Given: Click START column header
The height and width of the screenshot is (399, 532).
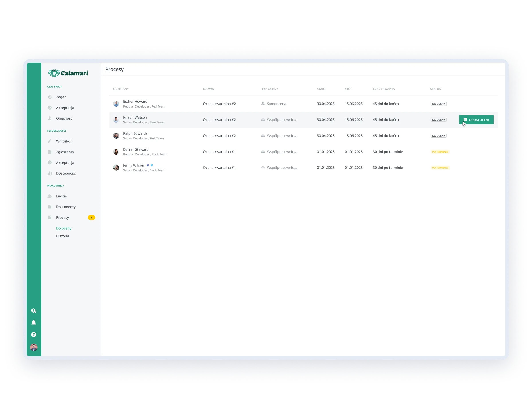Looking at the screenshot, I should tap(321, 89).
